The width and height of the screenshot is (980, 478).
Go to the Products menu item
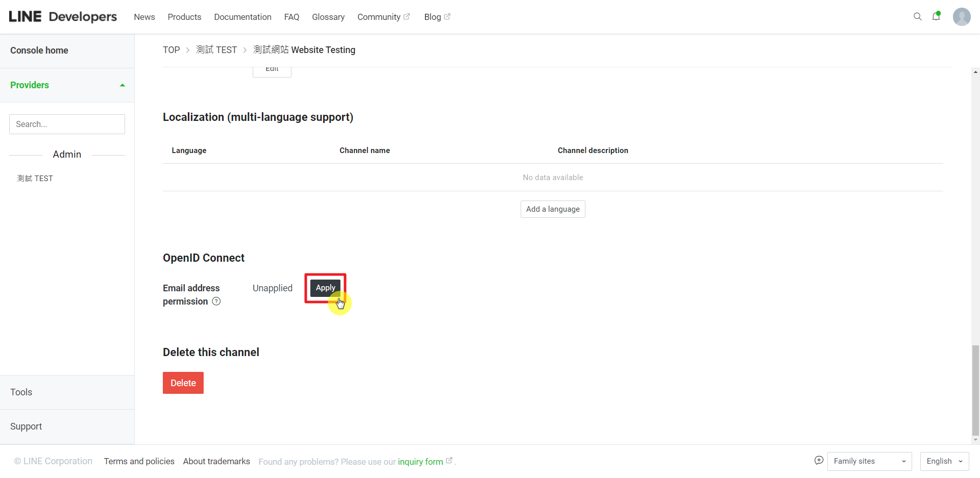[184, 17]
